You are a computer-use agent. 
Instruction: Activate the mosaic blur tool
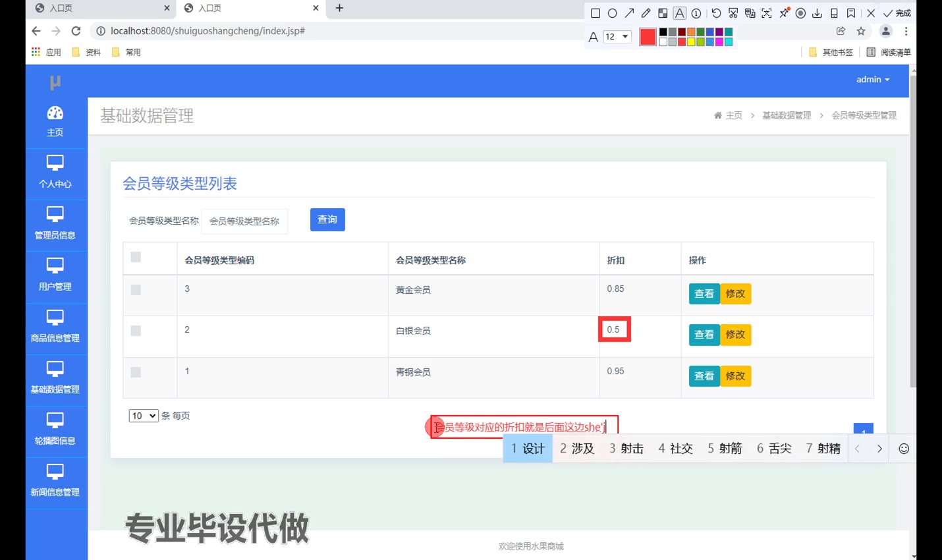point(663,13)
